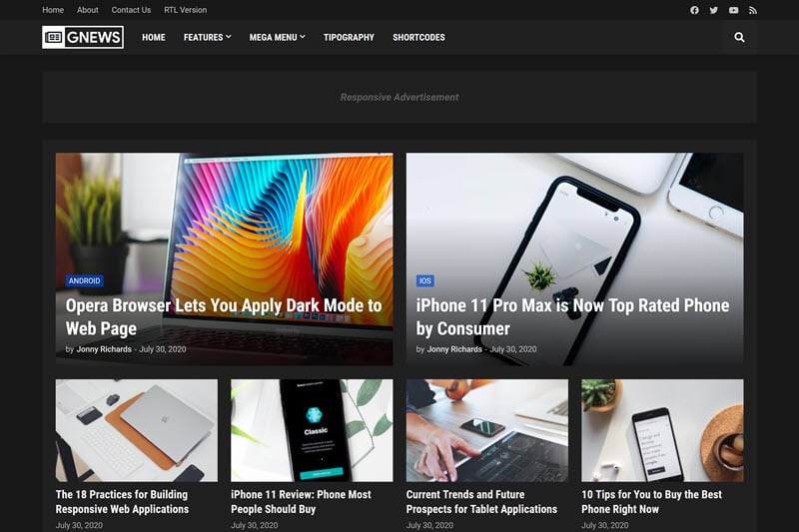Open the Opera Browser Dark Mode headline
The width and height of the screenshot is (799, 532).
tap(224, 316)
